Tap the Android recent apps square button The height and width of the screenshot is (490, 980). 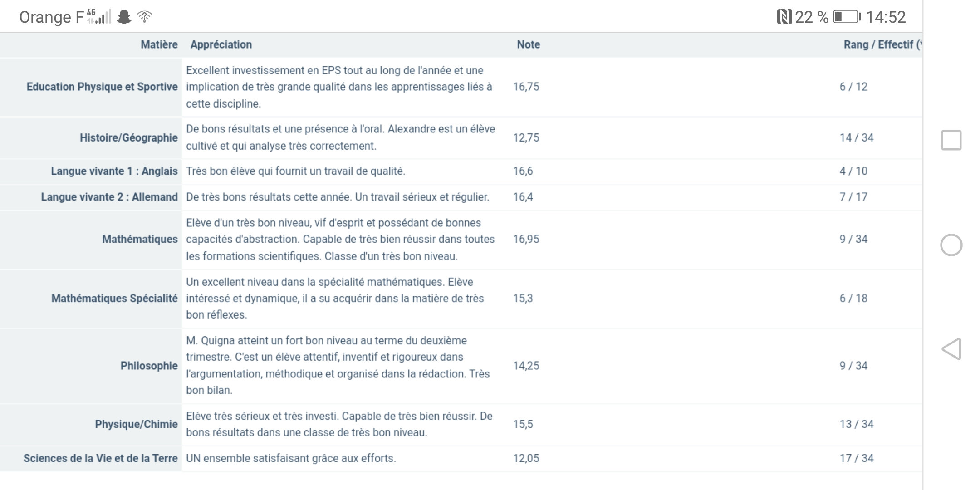951,140
